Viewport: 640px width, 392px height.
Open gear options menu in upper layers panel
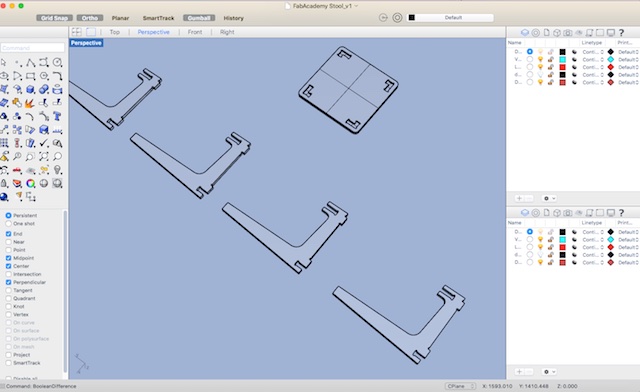549,198
